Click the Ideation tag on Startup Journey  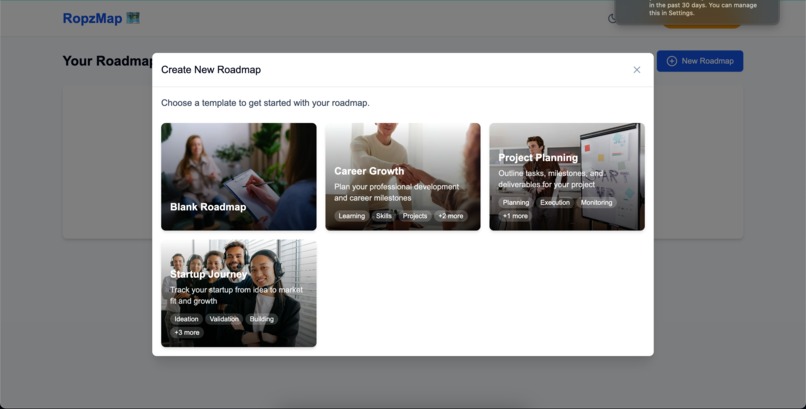(186, 319)
